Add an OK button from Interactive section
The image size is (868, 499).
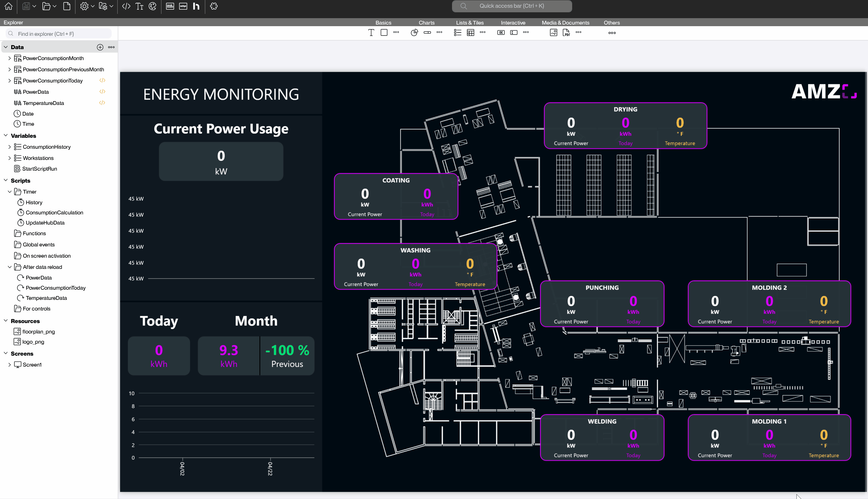click(500, 32)
